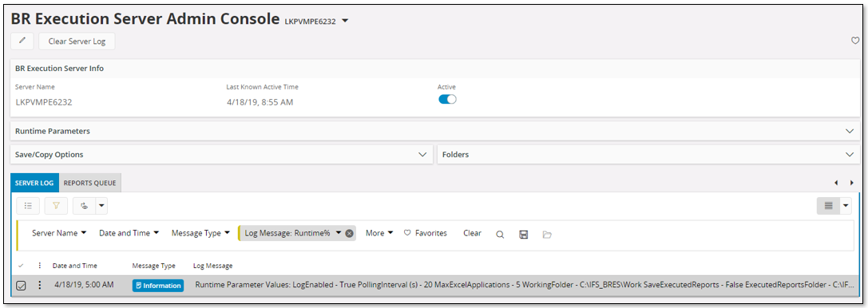Save the search with floppy disk icon
The width and height of the screenshot is (868, 308).
523,234
